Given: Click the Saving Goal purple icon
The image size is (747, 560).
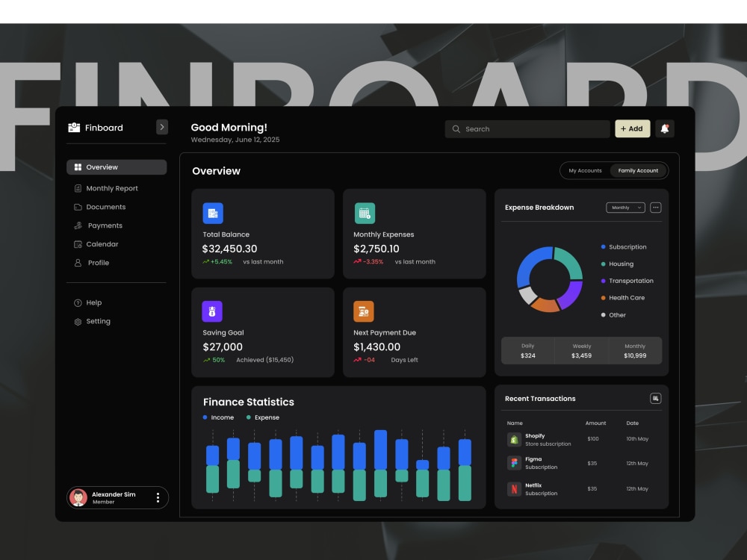Looking at the screenshot, I should 212,311.
